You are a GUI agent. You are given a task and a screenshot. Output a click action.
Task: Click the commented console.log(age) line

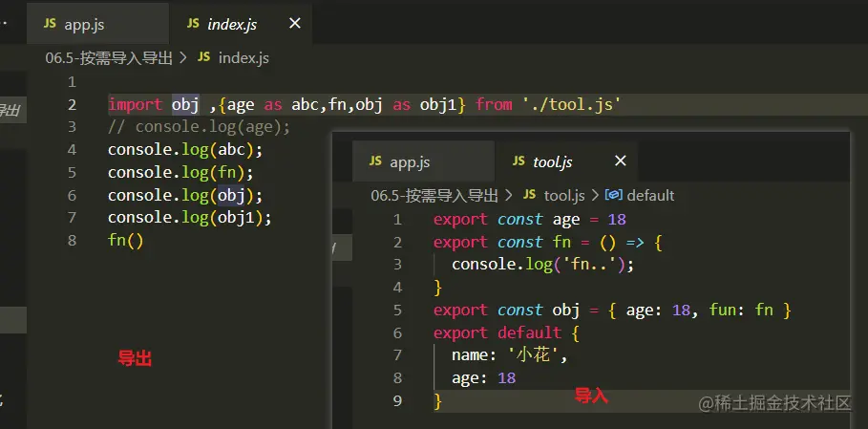199,127
